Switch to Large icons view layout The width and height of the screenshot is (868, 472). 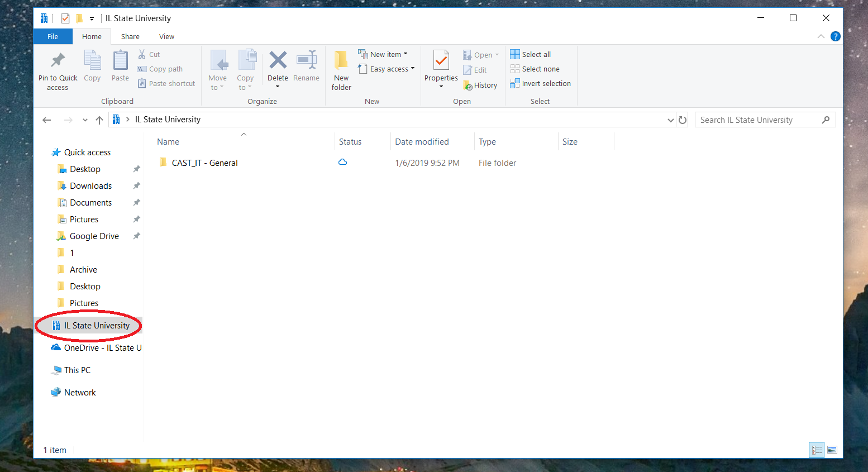[832, 450]
